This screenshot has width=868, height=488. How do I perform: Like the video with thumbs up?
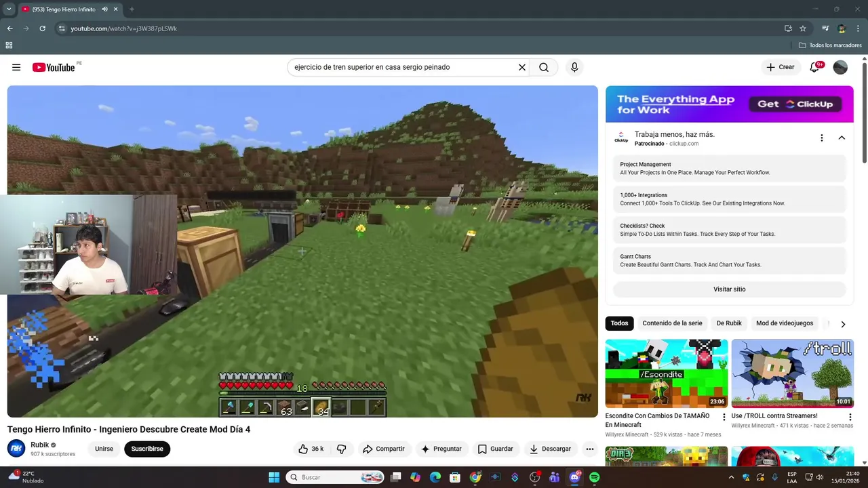tap(311, 449)
